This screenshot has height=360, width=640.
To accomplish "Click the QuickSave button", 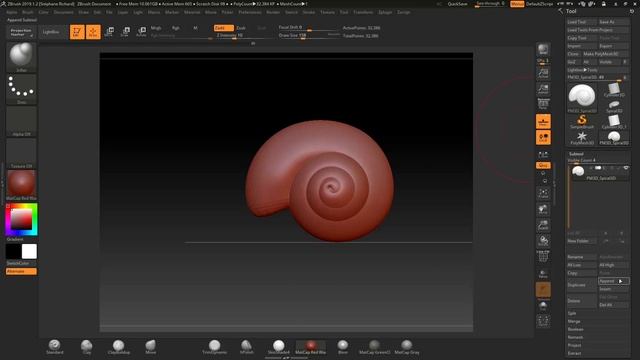I will [458, 4].
